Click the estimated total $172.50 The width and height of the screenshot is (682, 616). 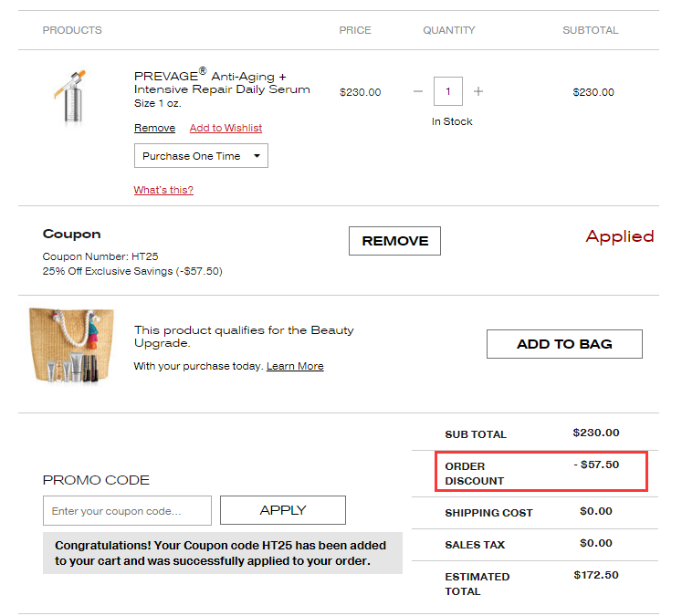[596, 575]
